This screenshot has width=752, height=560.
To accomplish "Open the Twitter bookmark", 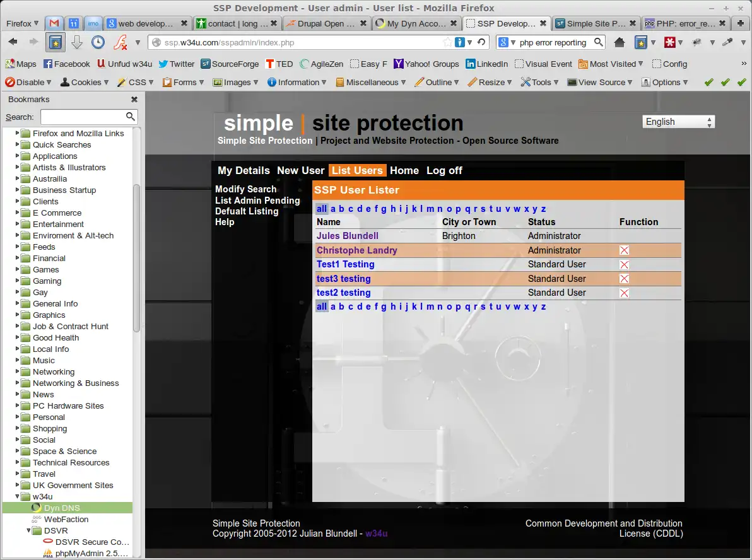I will (x=176, y=64).
